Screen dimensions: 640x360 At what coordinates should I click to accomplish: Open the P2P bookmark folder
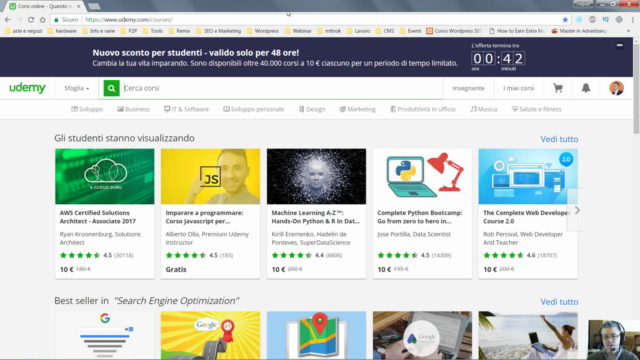tap(129, 31)
